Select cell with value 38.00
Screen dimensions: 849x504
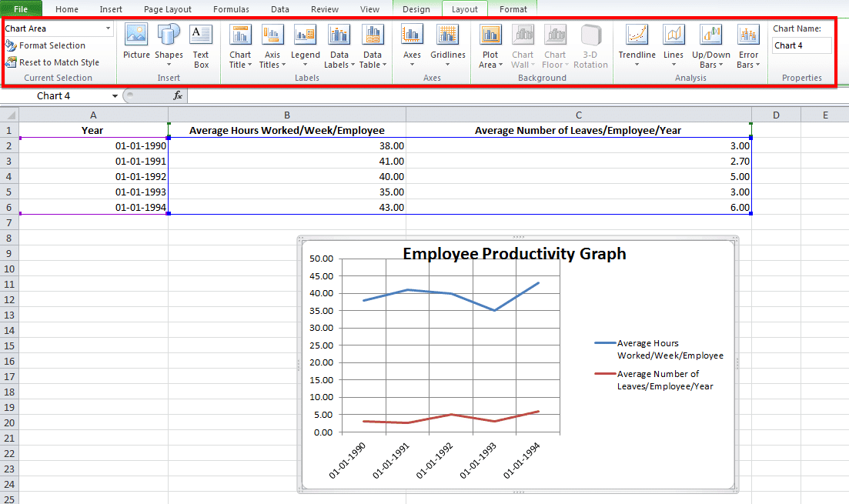coord(287,145)
